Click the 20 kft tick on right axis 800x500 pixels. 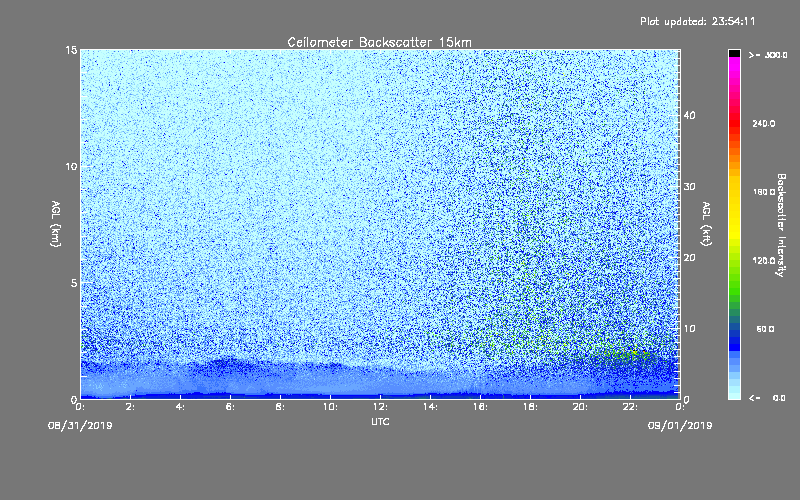(x=689, y=258)
